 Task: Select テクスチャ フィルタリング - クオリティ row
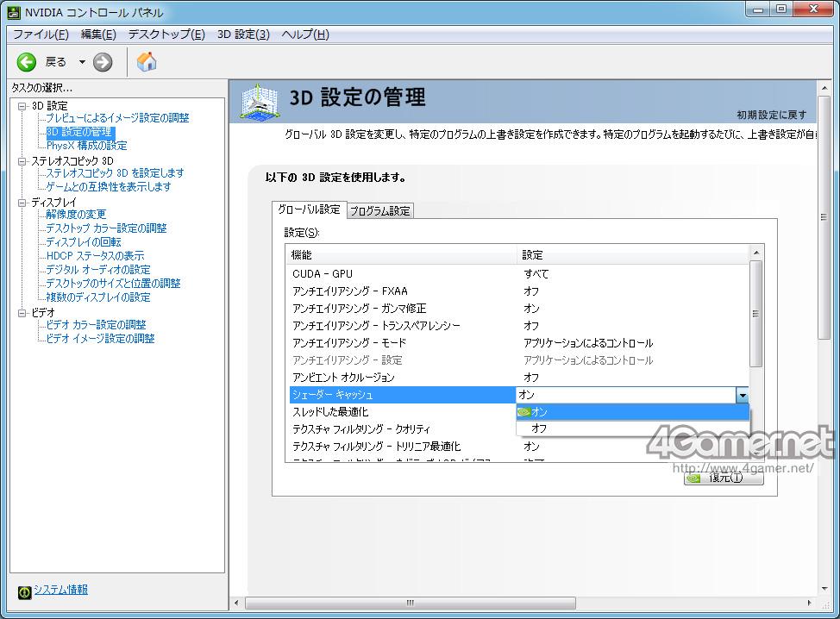403,429
